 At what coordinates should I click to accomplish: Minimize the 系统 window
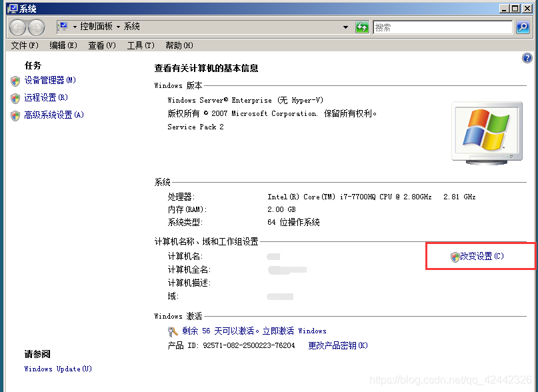pos(504,9)
